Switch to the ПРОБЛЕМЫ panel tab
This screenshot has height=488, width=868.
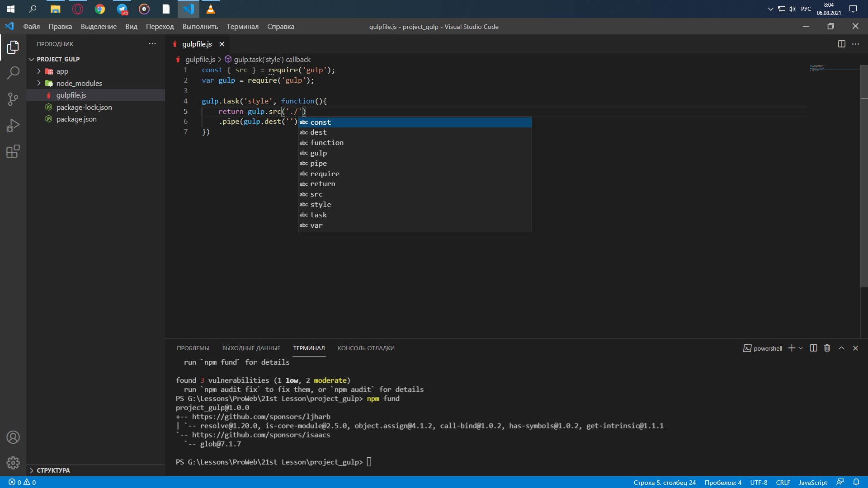click(193, 348)
